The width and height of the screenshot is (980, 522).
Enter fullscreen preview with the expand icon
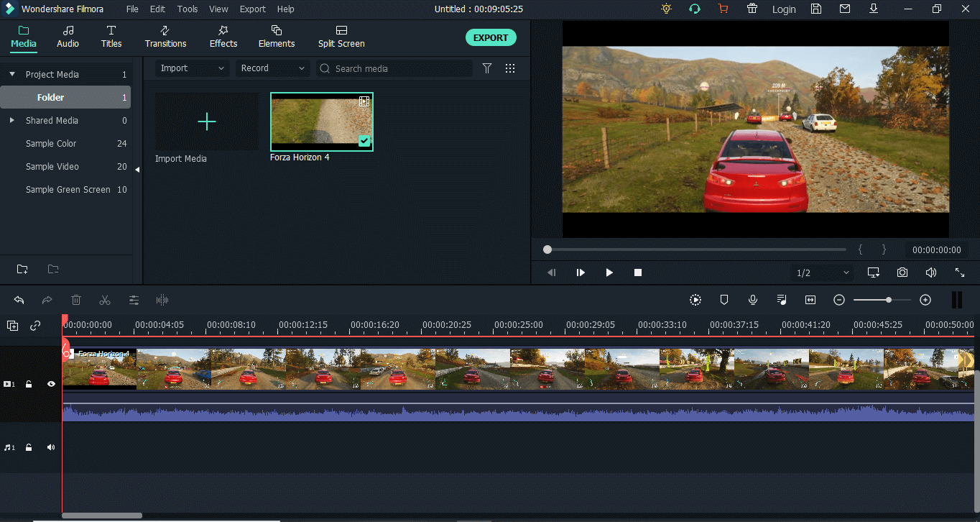click(x=960, y=273)
